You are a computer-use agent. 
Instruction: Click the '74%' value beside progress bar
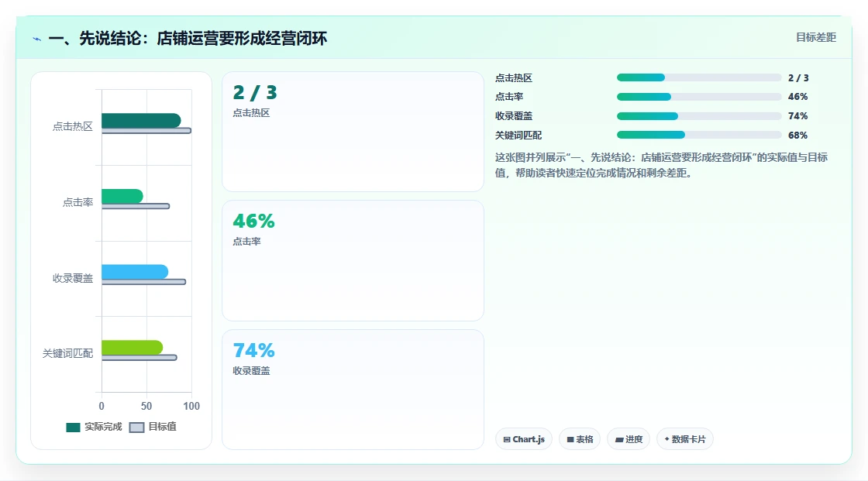click(x=797, y=115)
